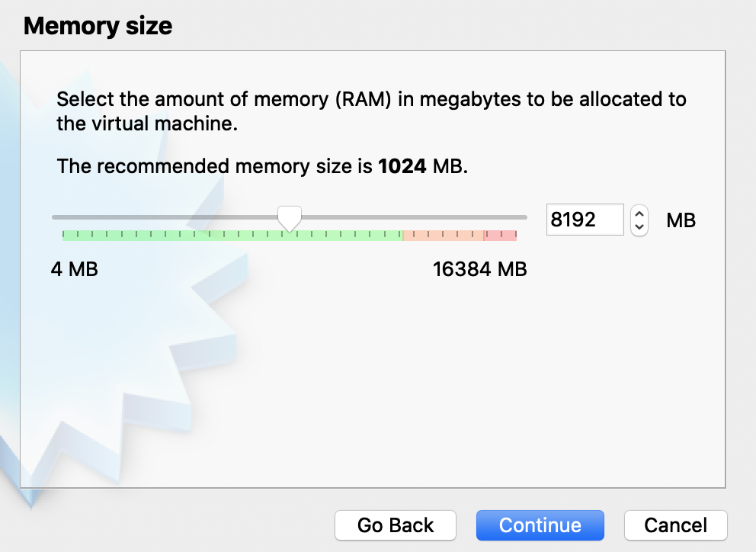Click the red zone of the memory scale
Image resolution: width=756 pixels, height=552 pixels.
(x=500, y=235)
